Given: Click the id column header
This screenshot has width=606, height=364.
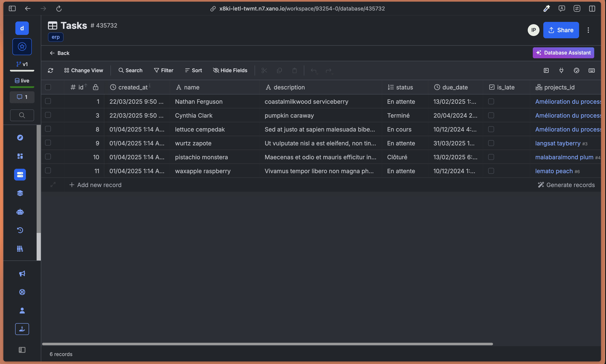Looking at the screenshot, I should (x=84, y=87).
